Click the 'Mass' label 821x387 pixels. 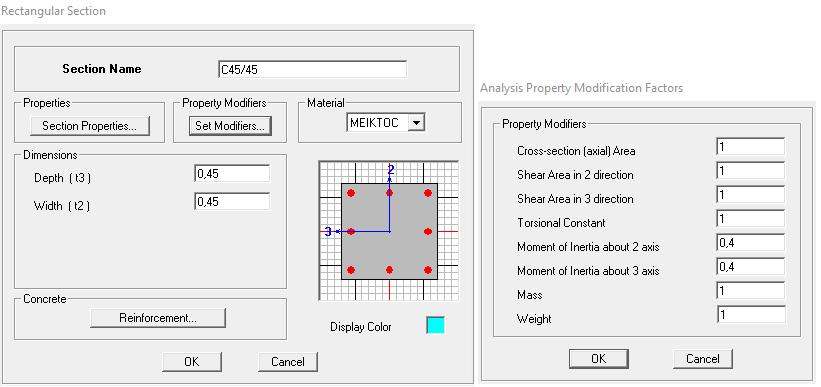[529, 295]
